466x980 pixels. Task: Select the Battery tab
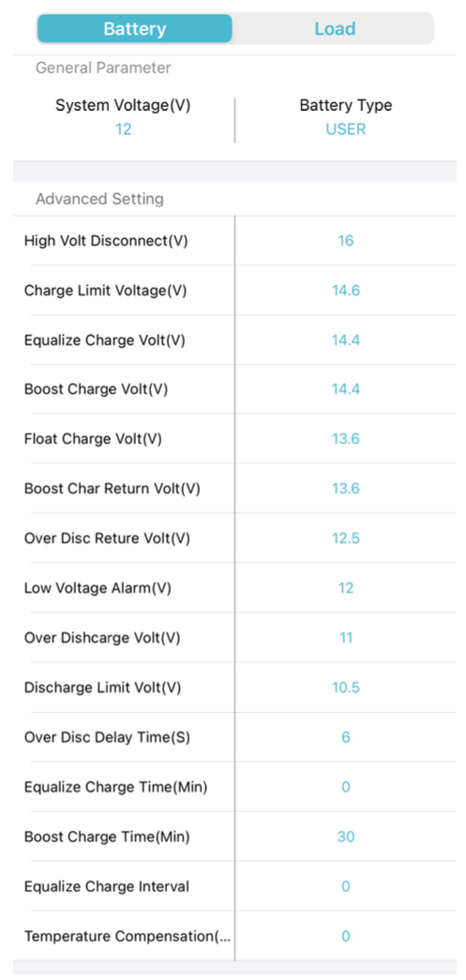pyautogui.click(x=135, y=29)
